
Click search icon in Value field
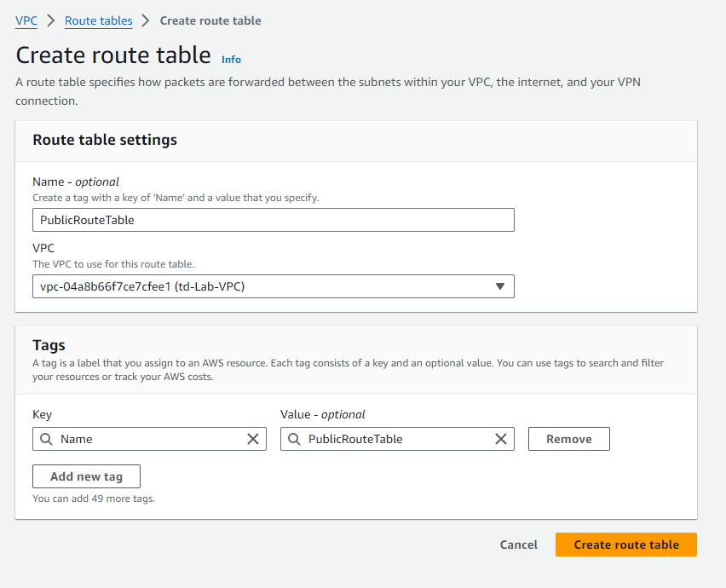[x=295, y=439]
